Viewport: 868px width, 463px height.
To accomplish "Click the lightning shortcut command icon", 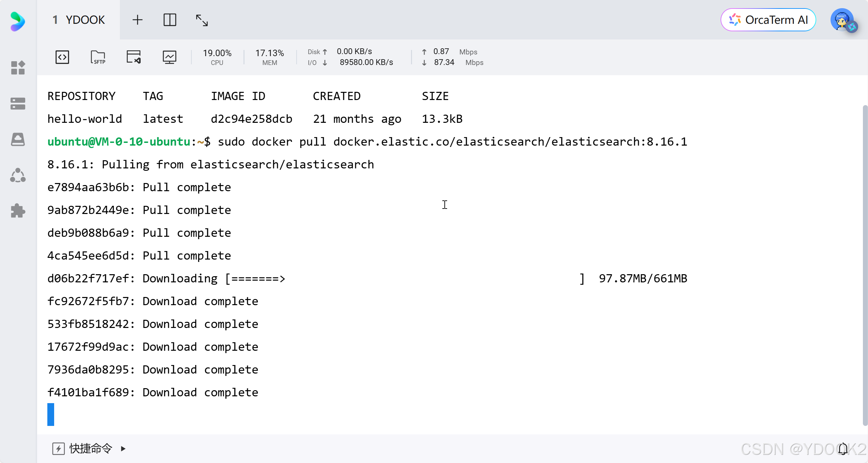I will [x=59, y=448].
